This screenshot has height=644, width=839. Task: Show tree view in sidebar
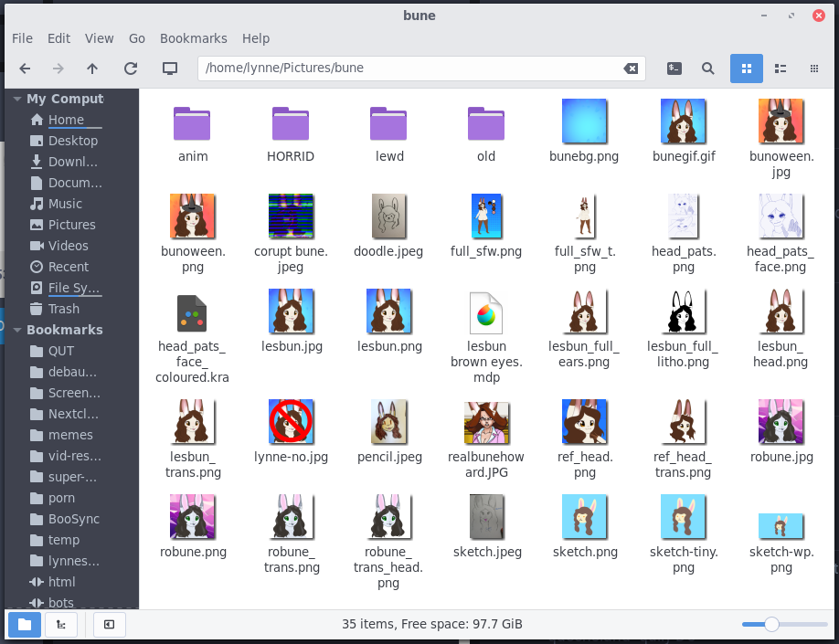click(61, 625)
